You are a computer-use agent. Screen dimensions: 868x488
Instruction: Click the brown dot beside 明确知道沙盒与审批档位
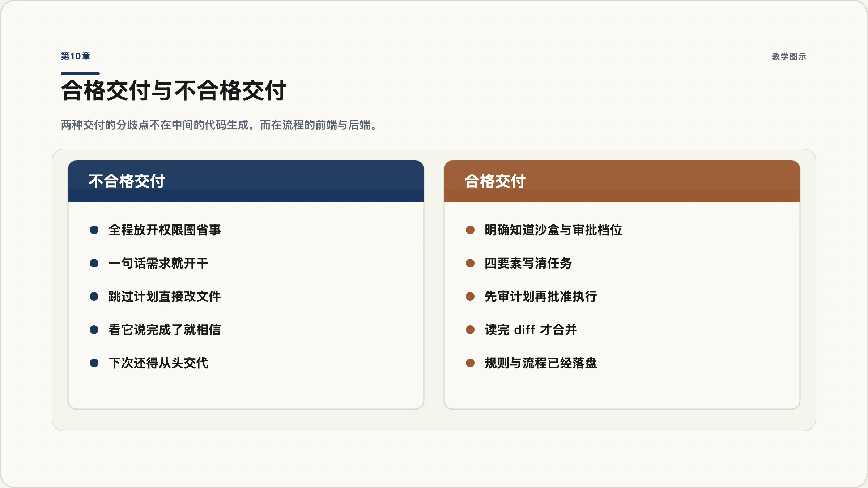click(470, 230)
